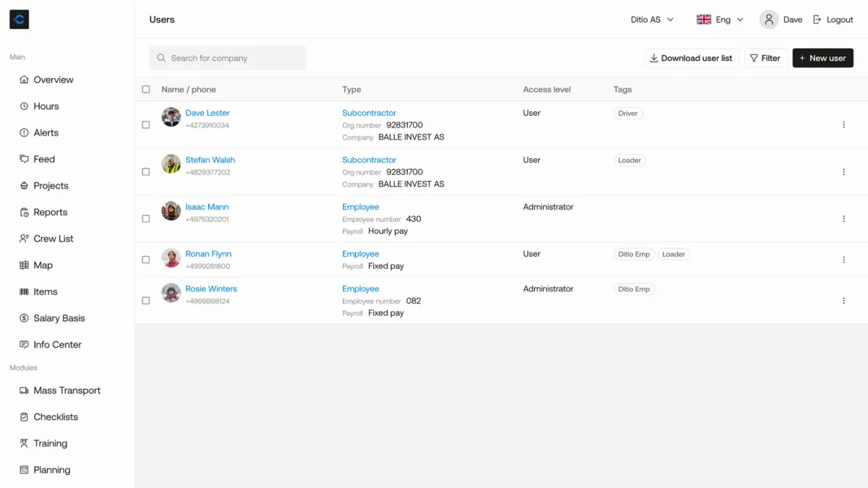868x488 pixels.
Task: Open the Overview page
Action: tap(54, 80)
